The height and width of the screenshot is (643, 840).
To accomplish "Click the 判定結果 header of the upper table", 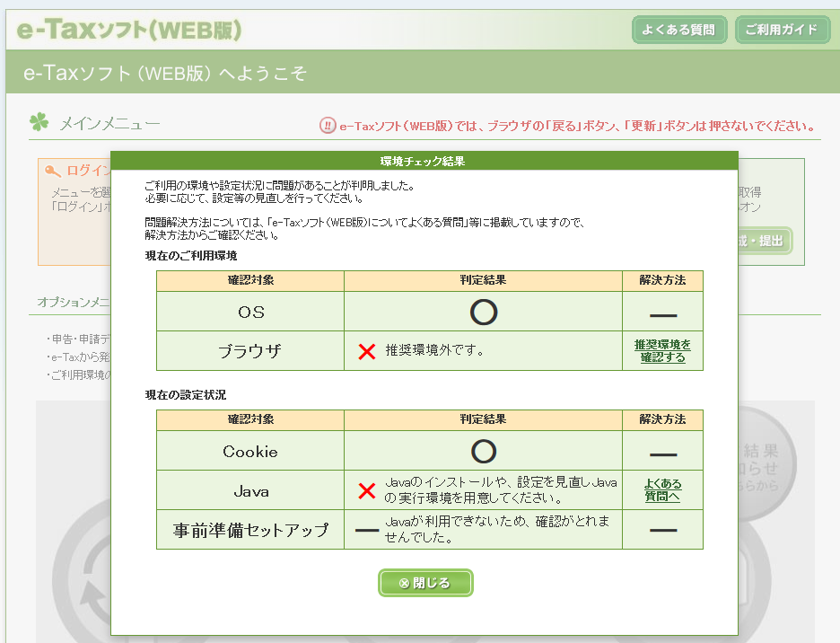I will (483, 280).
